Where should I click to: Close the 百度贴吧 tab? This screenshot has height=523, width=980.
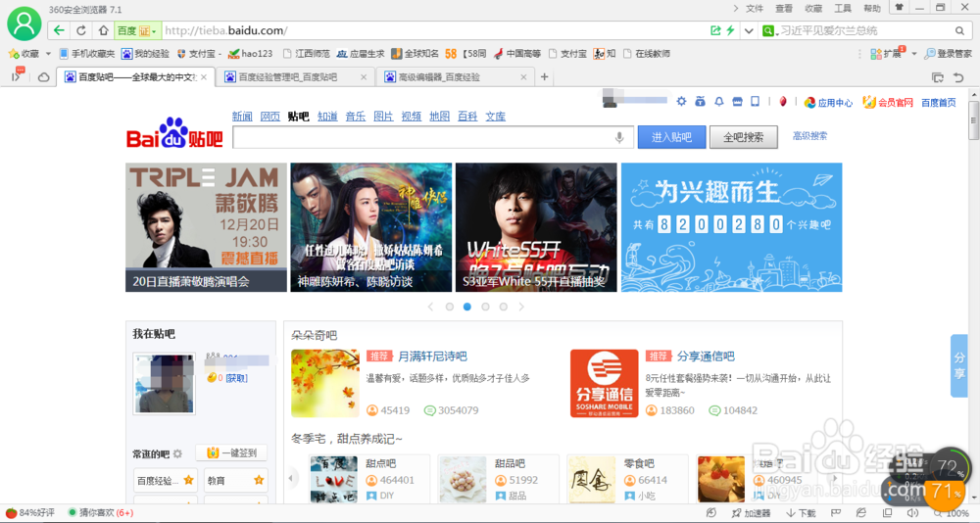pos(204,77)
